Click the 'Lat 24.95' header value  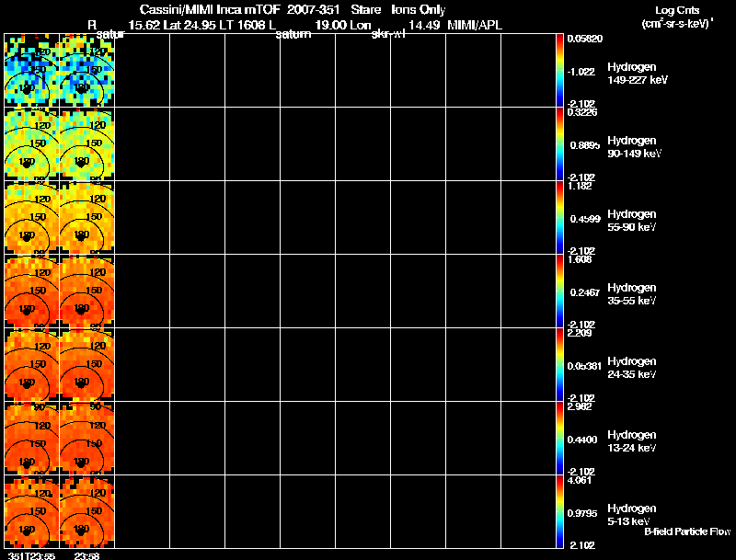click(191, 26)
